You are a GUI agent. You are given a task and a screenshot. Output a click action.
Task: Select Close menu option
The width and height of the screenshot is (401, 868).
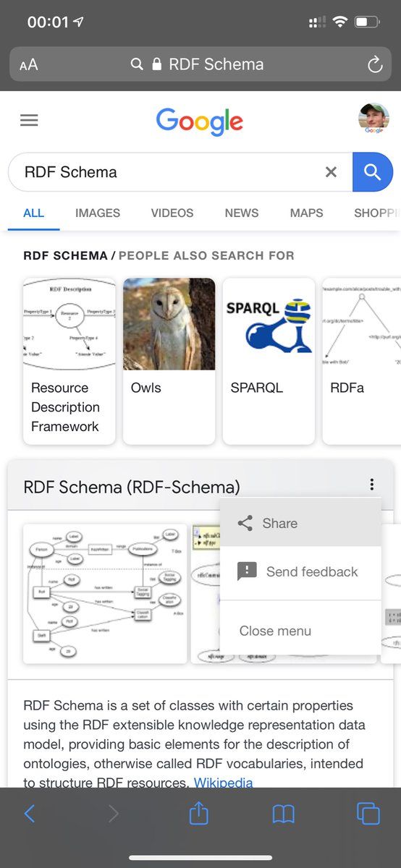[x=300, y=631]
